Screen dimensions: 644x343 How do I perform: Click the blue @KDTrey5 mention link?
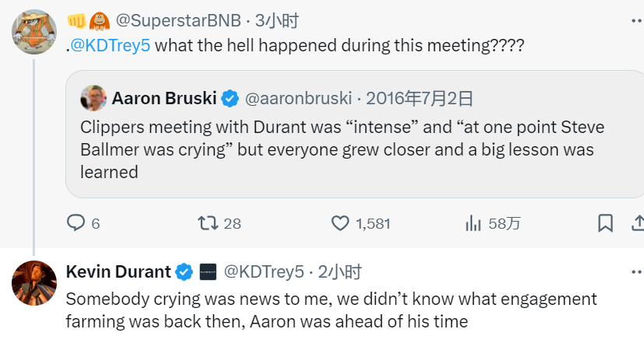[110, 45]
